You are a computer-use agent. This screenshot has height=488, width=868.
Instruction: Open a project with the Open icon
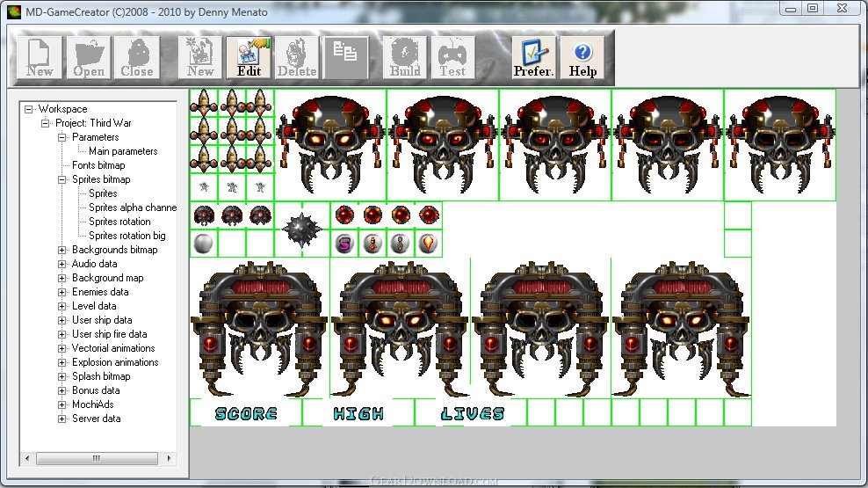click(89, 58)
